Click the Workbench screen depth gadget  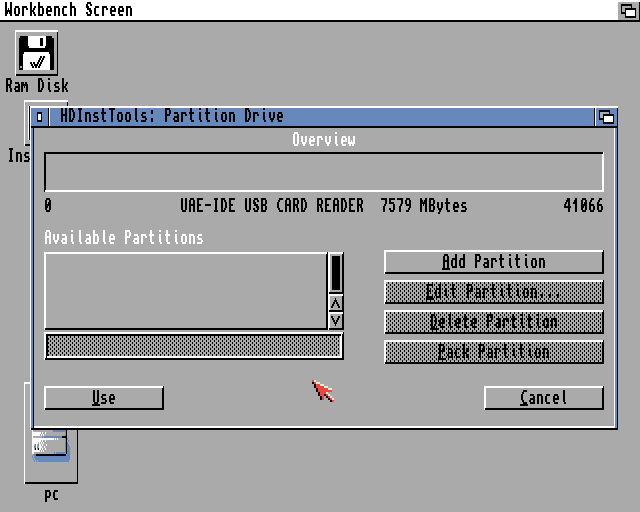click(628, 9)
